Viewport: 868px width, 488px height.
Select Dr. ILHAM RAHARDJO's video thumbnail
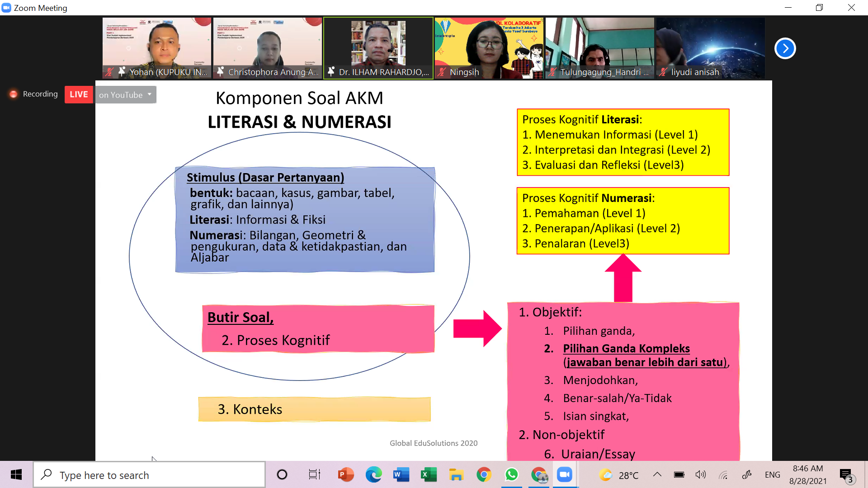coord(378,48)
